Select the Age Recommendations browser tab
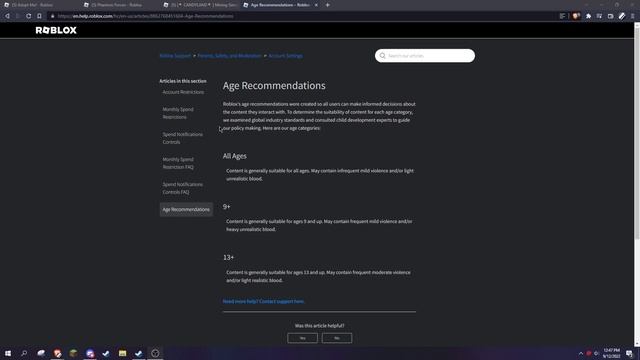This screenshot has width=640, height=360. click(280, 5)
